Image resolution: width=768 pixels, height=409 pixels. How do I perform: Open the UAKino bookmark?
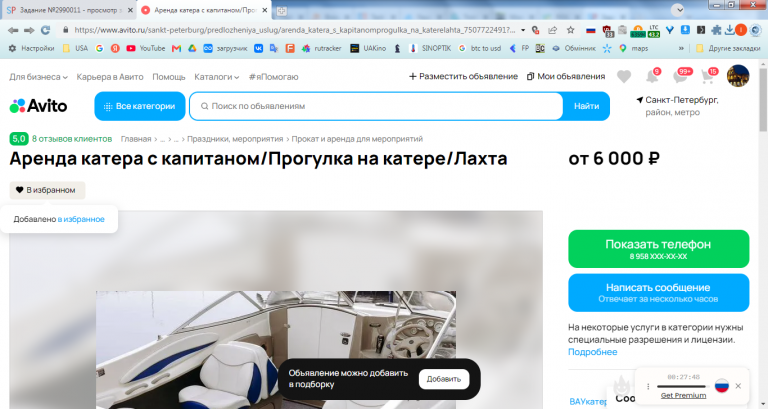[x=368, y=48]
